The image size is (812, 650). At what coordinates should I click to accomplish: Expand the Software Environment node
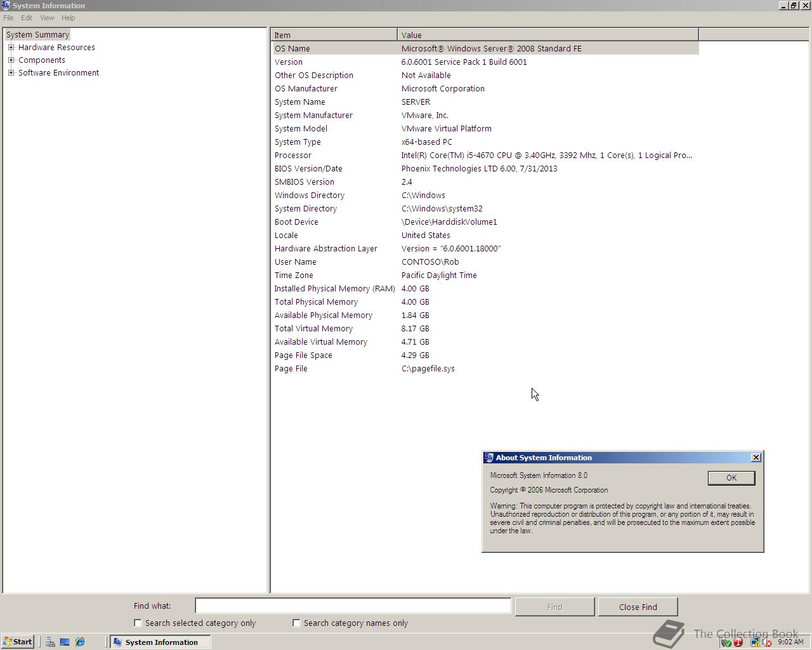11,72
